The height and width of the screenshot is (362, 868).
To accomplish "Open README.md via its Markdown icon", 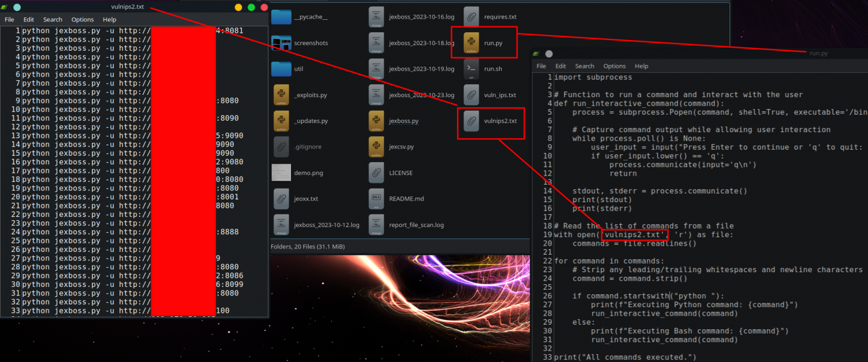I will coord(376,198).
